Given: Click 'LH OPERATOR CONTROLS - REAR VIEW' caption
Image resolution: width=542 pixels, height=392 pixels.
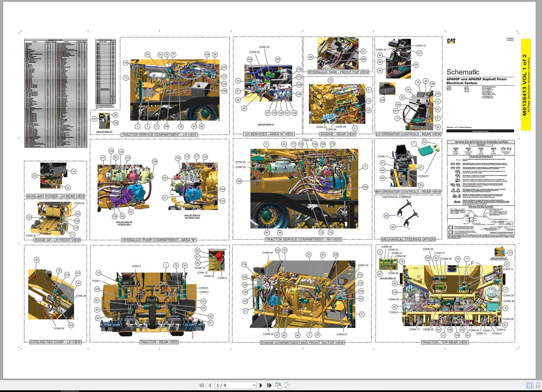Looking at the screenshot, I should [409, 134].
